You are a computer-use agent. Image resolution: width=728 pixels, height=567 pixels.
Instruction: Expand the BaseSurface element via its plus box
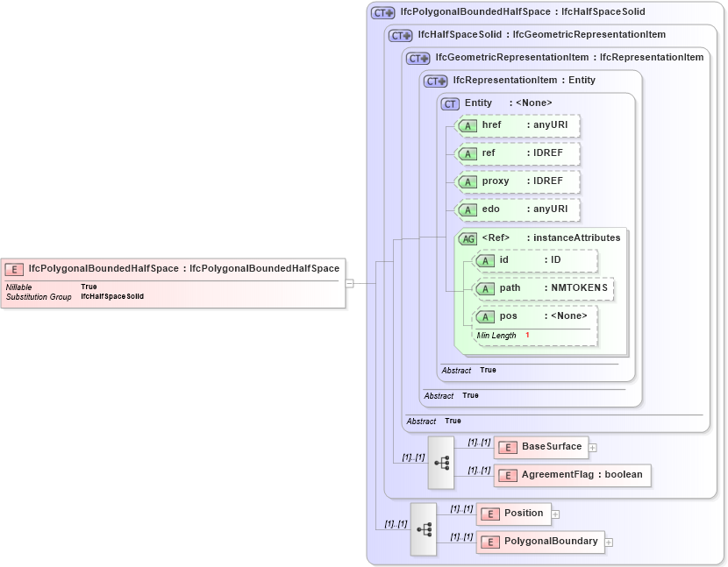click(593, 447)
